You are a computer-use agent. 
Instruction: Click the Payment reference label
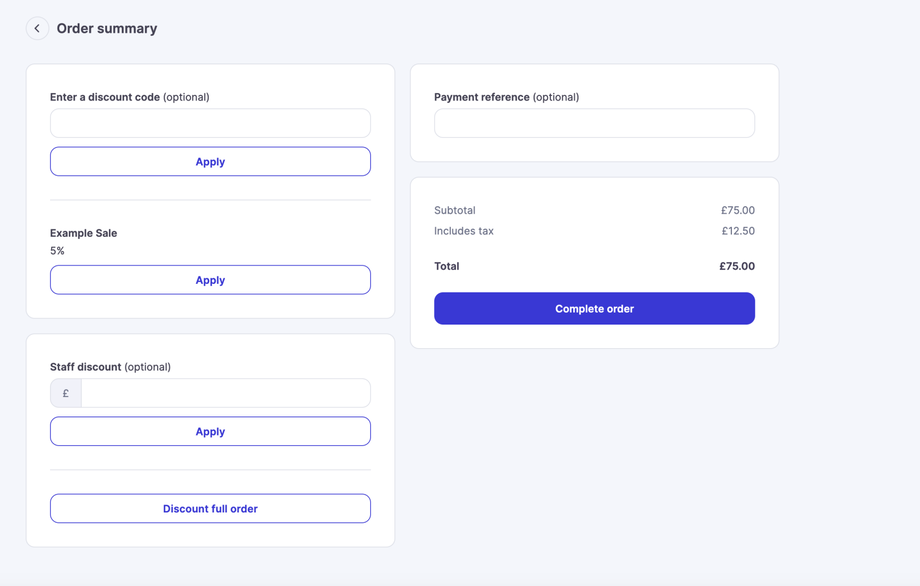click(x=482, y=97)
